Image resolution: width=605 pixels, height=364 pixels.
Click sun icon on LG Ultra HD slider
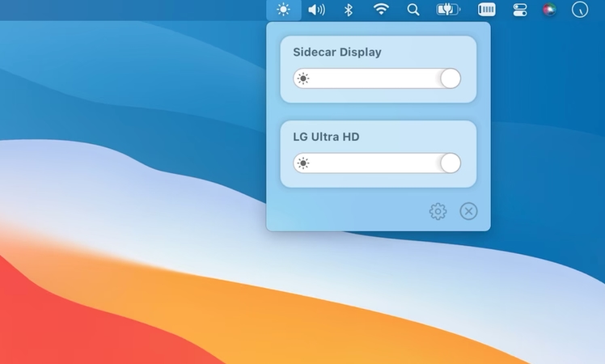point(302,163)
